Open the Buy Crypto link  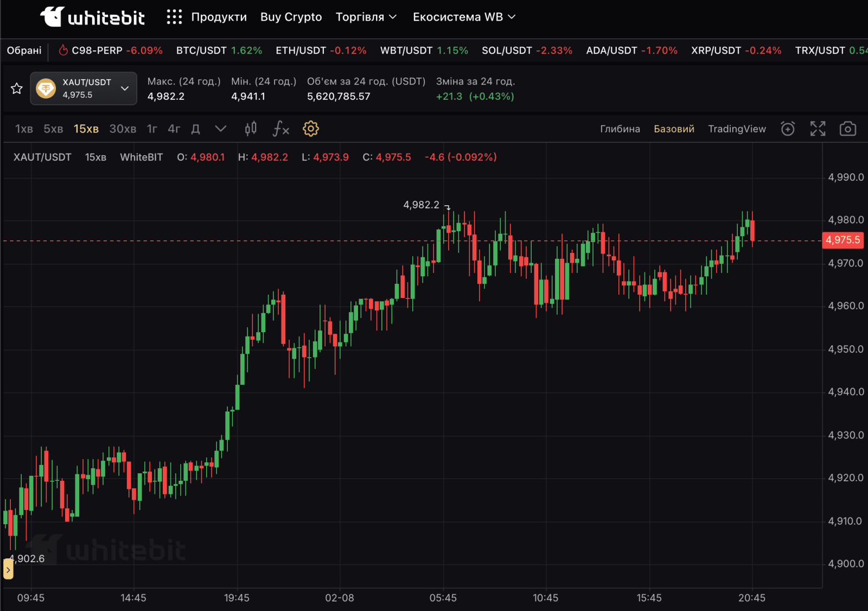(x=291, y=17)
